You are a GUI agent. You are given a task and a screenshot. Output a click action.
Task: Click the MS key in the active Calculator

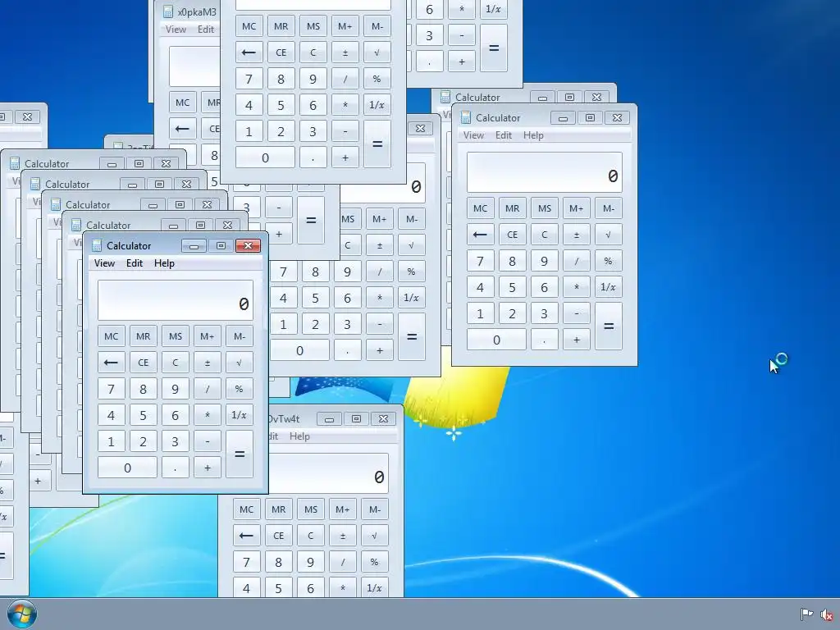click(176, 336)
